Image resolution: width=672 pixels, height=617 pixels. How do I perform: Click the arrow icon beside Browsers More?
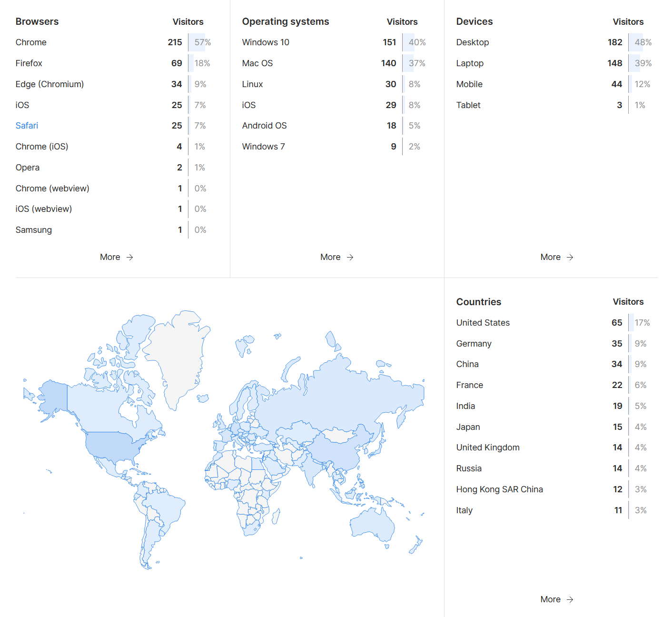(x=129, y=257)
